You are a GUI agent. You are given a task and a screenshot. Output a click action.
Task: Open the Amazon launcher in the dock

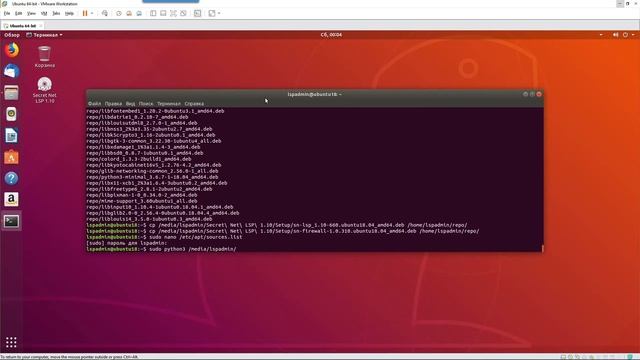point(11,200)
